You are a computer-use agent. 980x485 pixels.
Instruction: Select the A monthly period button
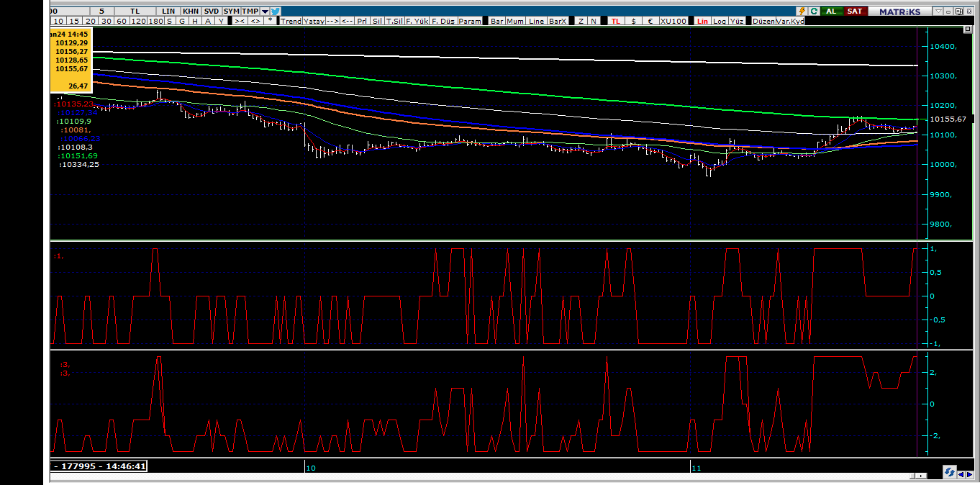tap(208, 21)
